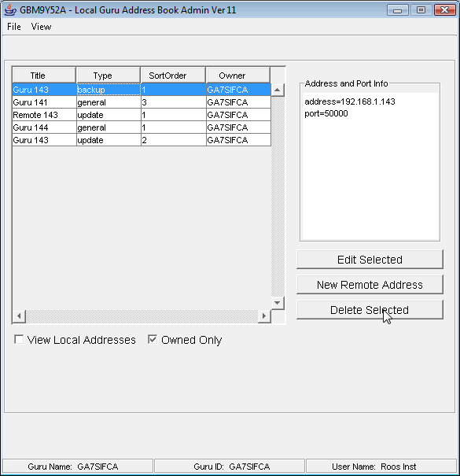Click the horizontal scroll right arrow
The height and width of the screenshot is (476, 460).
click(264, 316)
